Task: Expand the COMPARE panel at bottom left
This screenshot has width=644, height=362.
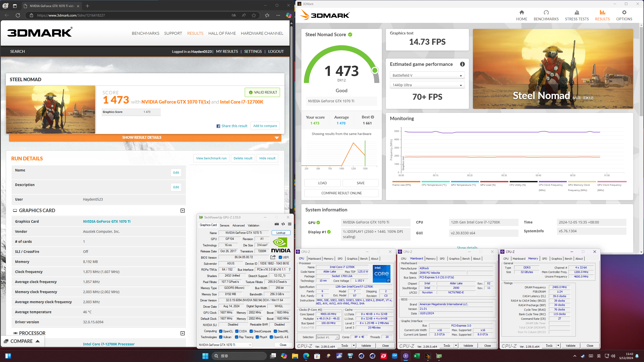Action: (22, 341)
